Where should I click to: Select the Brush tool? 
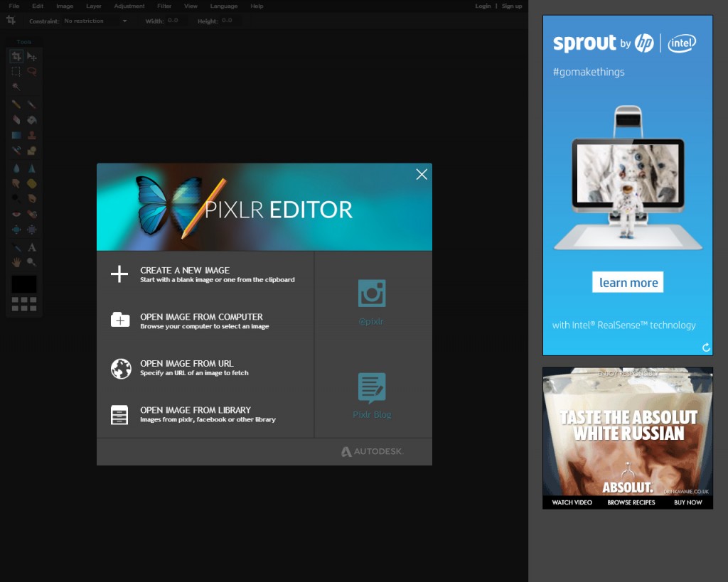click(x=31, y=104)
